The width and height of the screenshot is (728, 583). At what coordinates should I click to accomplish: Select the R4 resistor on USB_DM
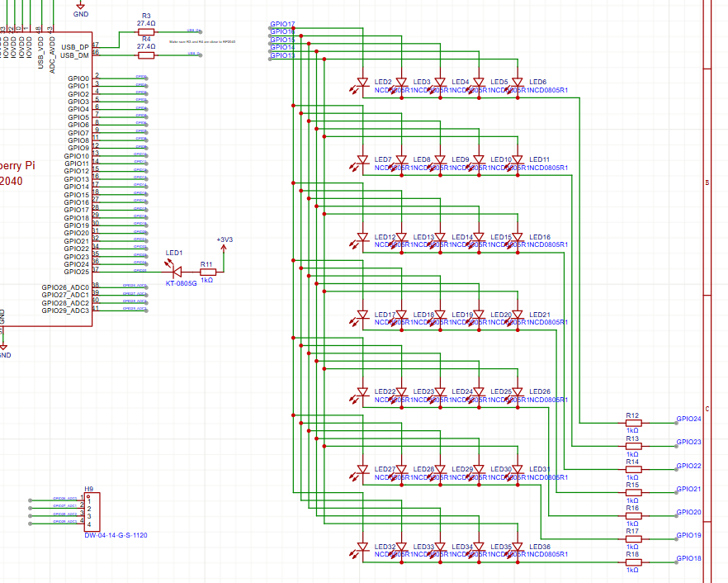click(146, 55)
